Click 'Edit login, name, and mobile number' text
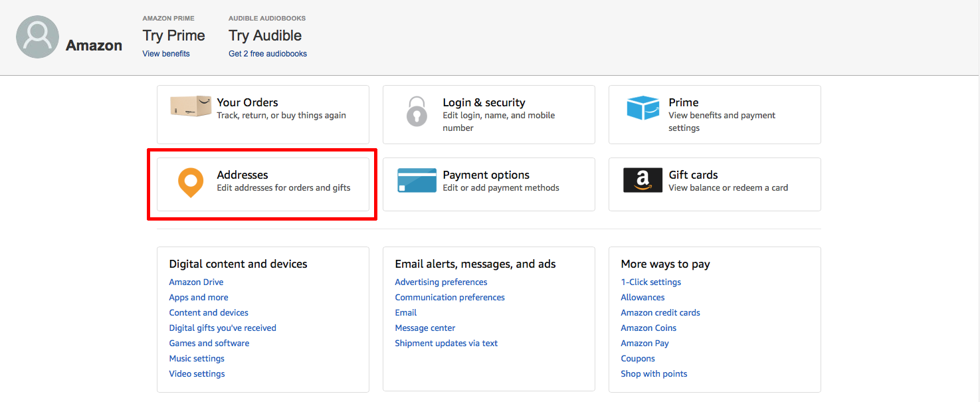 click(x=499, y=122)
